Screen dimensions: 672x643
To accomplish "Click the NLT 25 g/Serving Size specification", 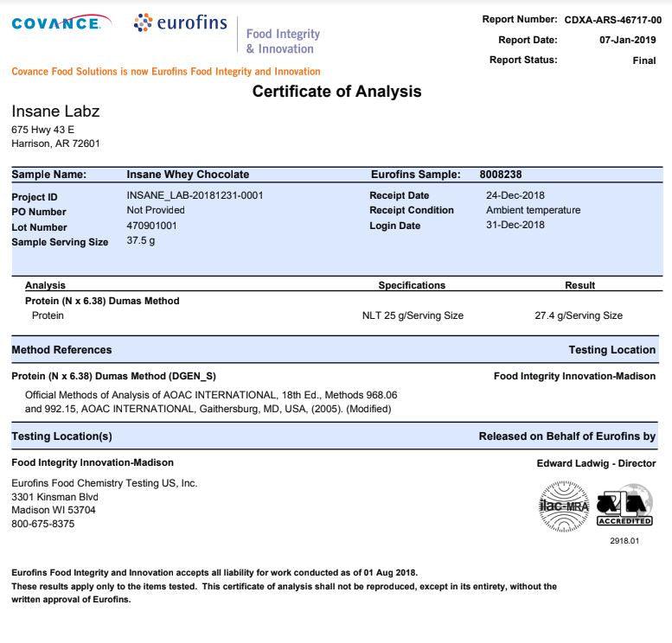I will coord(413,315).
